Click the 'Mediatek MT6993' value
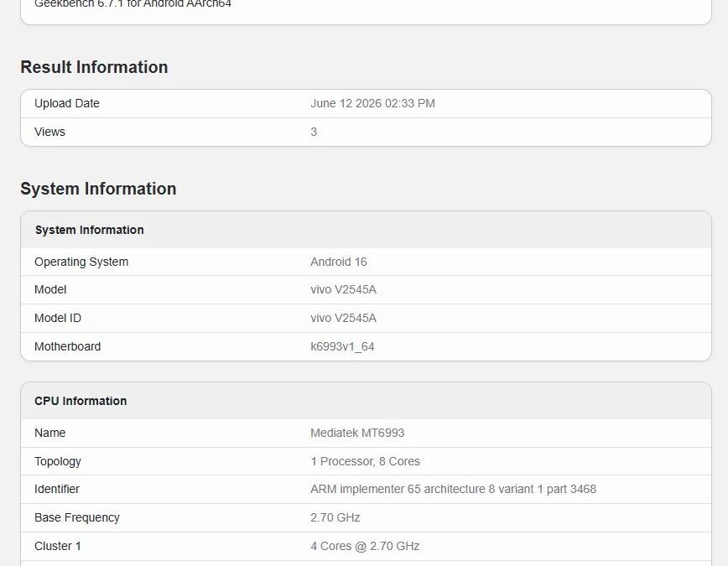 (x=357, y=433)
